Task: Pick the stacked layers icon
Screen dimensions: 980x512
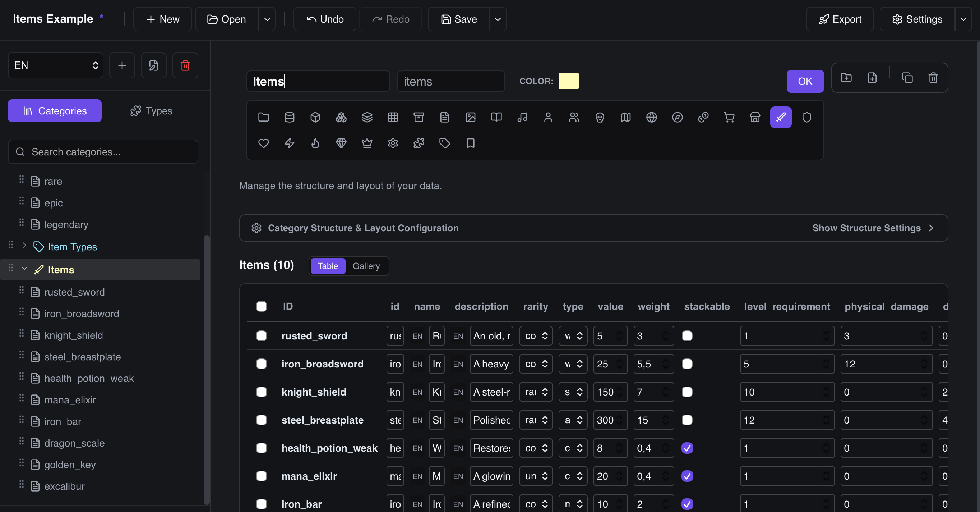Action: click(367, 117)
